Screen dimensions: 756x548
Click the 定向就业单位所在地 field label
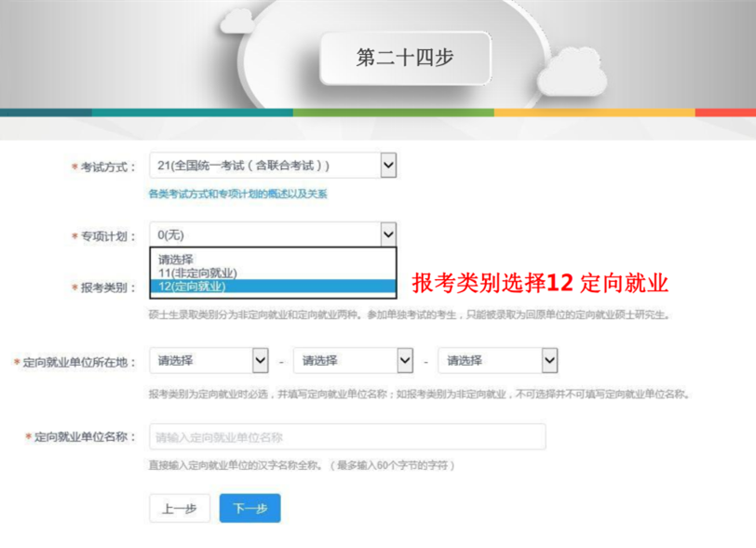pyautogui.click(x=78, y=361)
